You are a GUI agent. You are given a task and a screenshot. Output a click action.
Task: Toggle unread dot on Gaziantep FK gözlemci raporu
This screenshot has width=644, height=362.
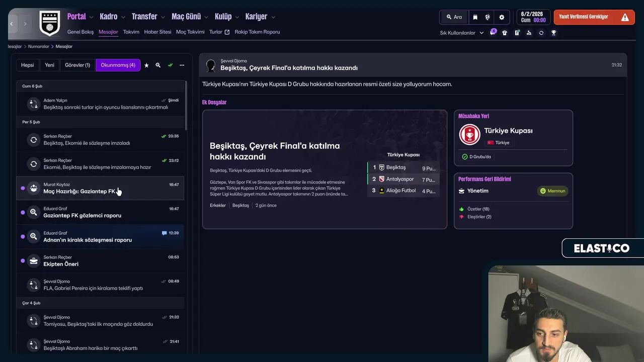point(23,212)
